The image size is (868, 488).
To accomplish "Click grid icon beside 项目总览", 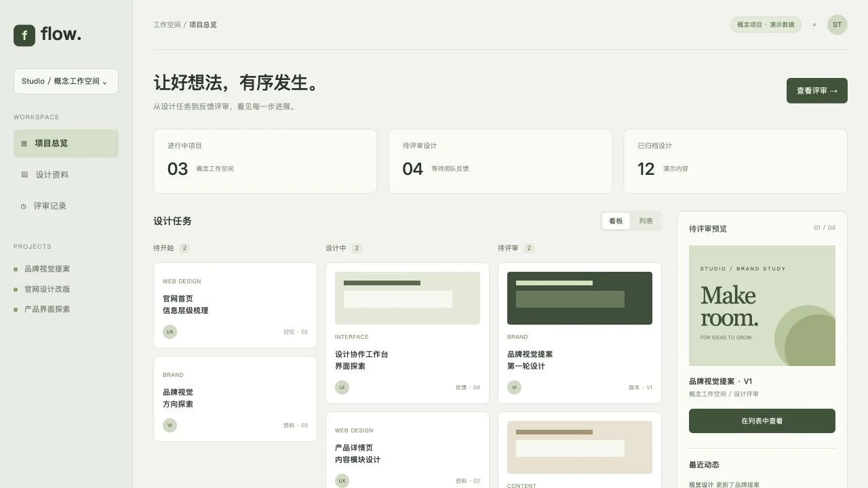I will (x=24, y=144).
